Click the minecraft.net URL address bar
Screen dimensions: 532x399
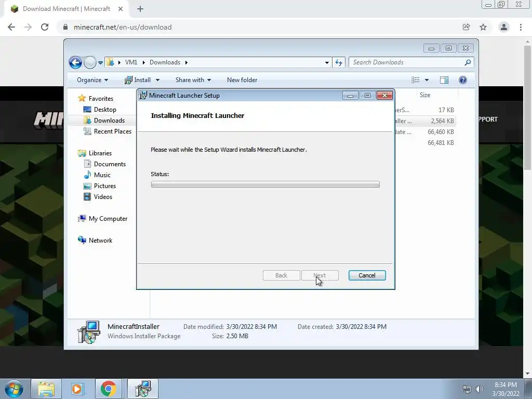123,27
